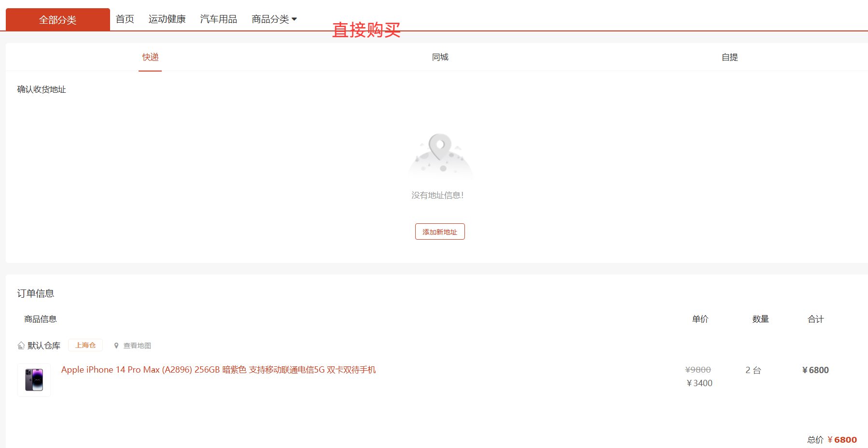Click the 上海仓 warehouse tag

point(85,345)
